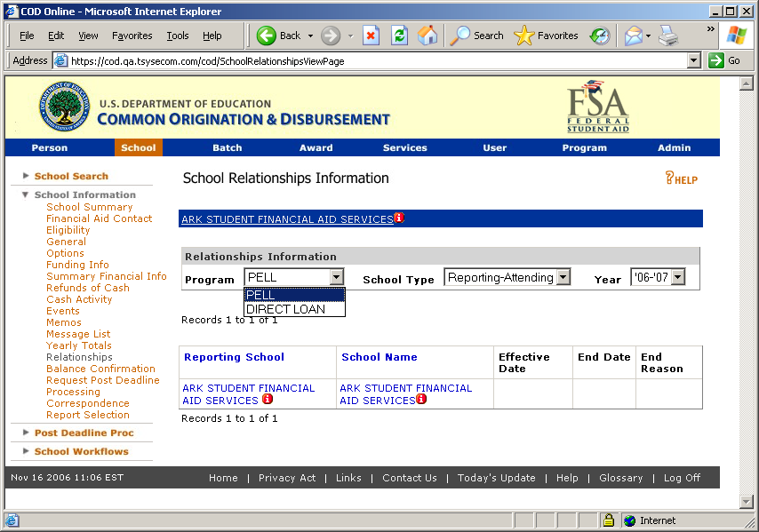
Task: Open the Funding Info sidebar link
Action: coord(77,265)
